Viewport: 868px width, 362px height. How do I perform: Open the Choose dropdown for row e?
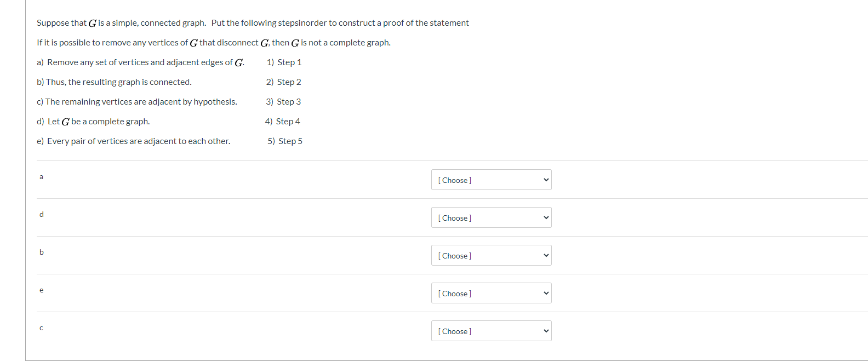tap(491, 294)
